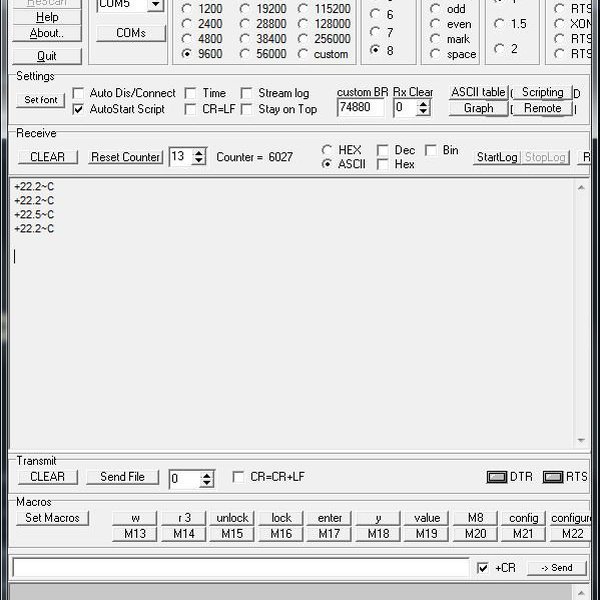Screen dimensions: 600x600
Task: Click the Send File button
Action: tap(122, 477)
